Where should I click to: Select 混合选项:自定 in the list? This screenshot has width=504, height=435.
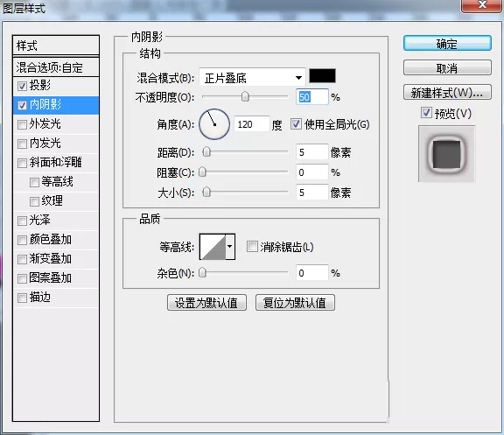click(56, 67)
